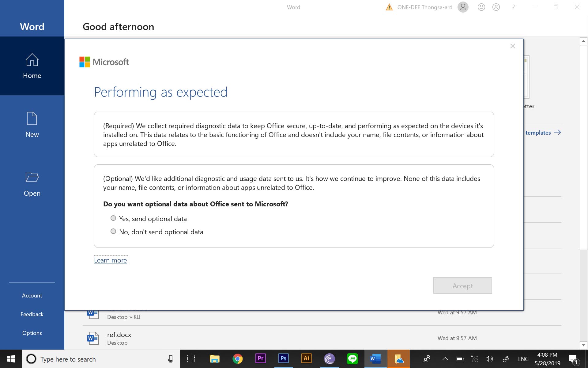Close the Microsoft privacy dialog
588x368 pixels.
(x=512, y=46)
